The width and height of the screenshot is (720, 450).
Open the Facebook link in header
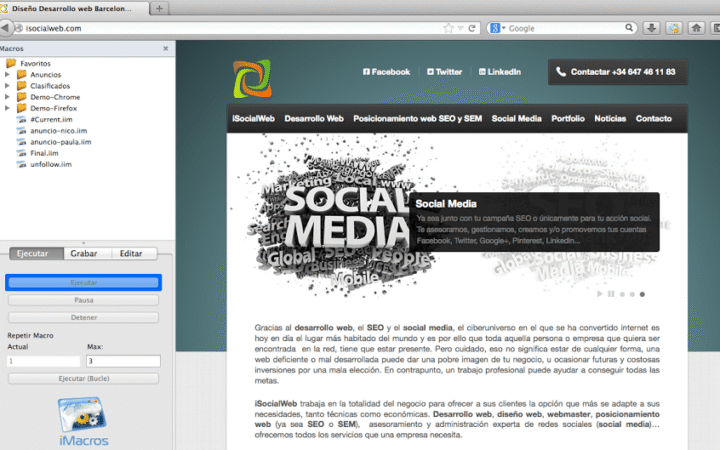[x=387, y=72]
